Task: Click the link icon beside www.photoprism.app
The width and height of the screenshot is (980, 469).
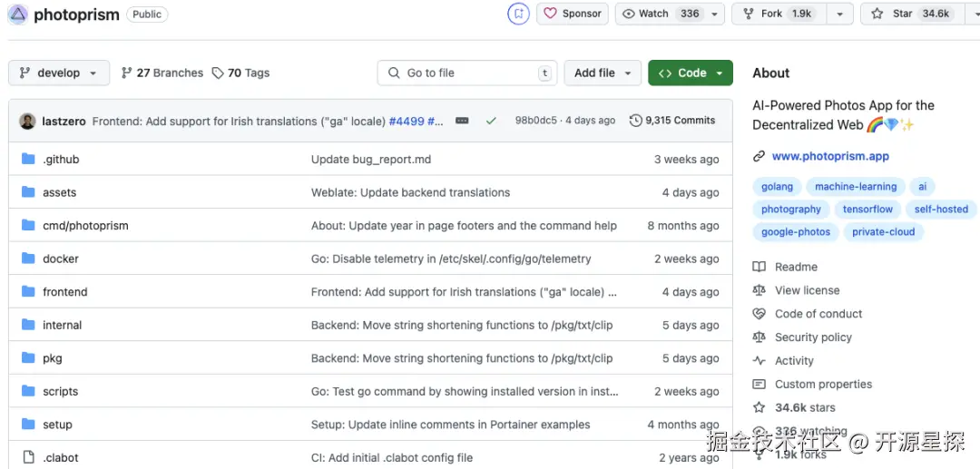Action: click(x=759, y=156)
